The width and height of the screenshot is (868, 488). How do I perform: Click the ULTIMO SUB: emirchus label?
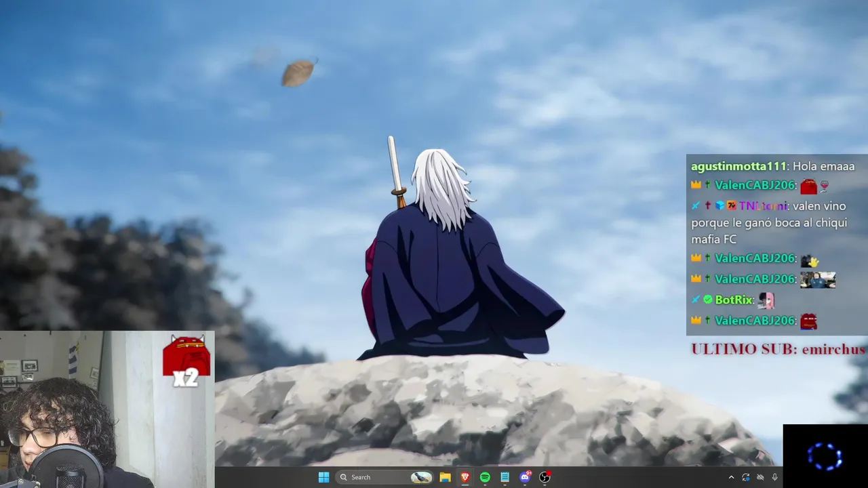tap(778, 349)
